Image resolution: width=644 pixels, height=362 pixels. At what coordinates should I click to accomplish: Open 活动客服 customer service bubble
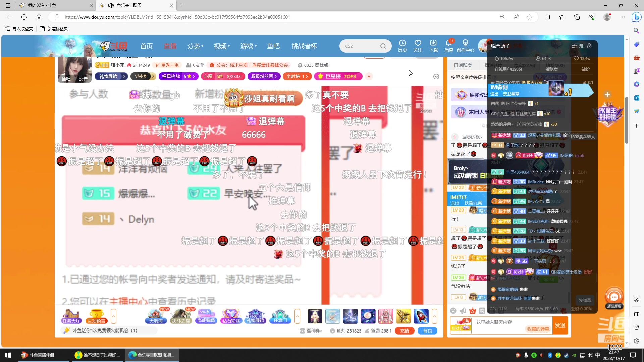[614, 298]
